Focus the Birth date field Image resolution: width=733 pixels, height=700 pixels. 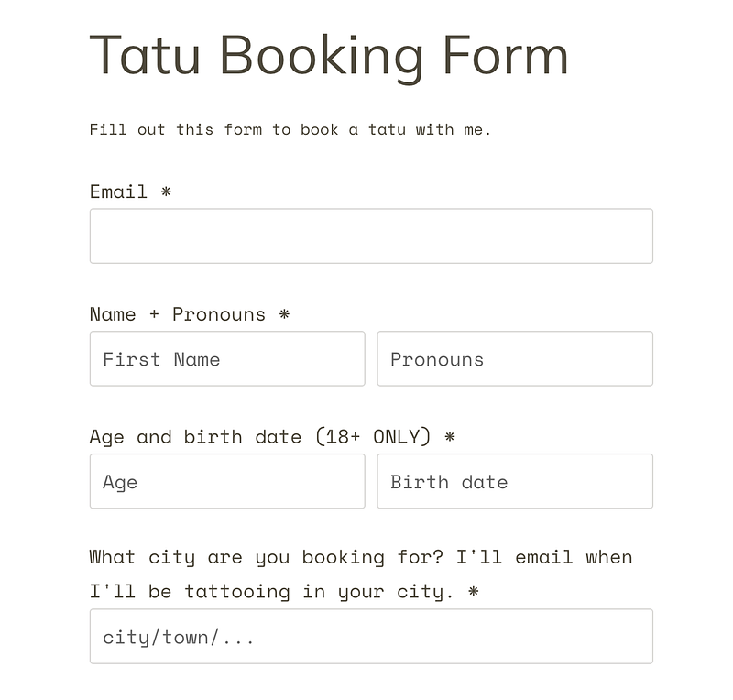click(515, 482)
